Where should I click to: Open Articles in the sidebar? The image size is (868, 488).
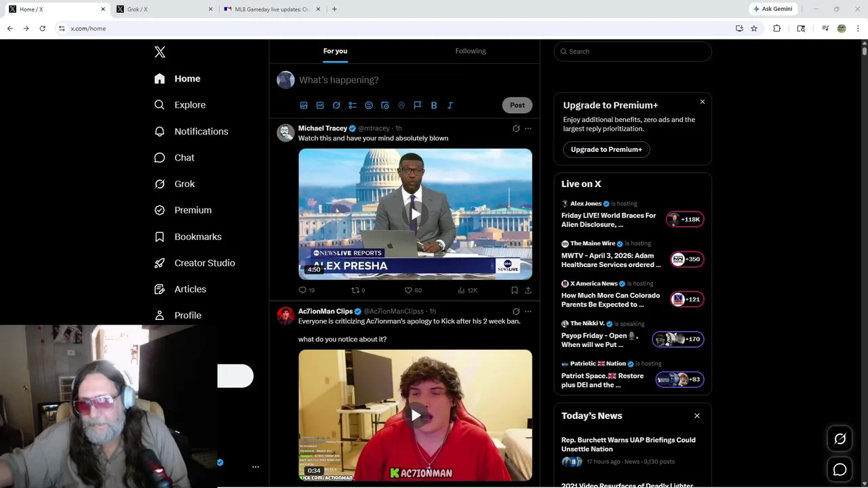pos(180,289)
